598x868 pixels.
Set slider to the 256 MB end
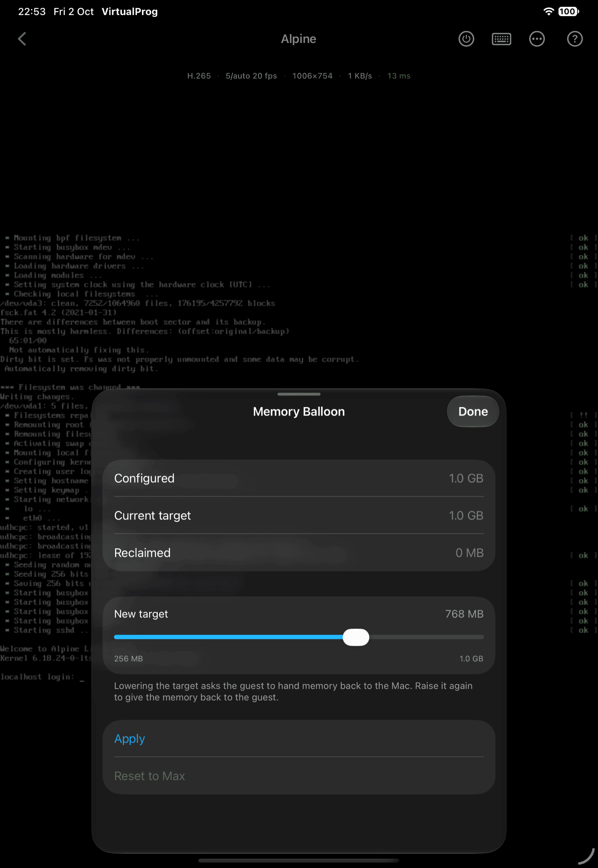pos(115,637)
